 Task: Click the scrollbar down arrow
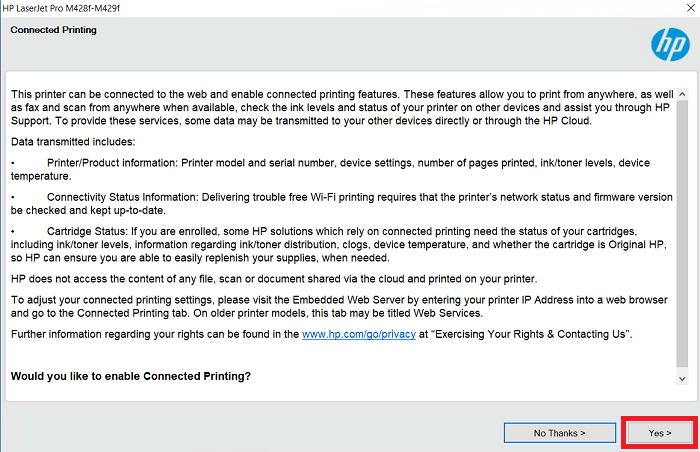point(682,379)
